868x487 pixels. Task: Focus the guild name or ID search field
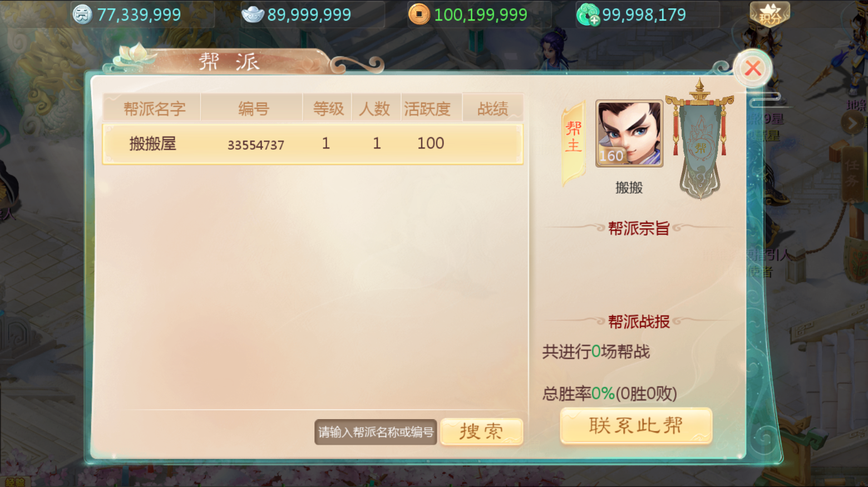[x=376, y=432]
